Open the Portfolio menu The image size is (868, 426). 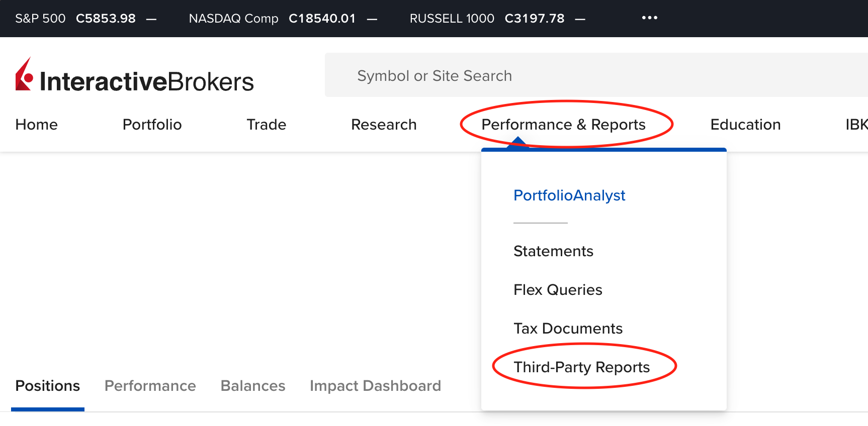click(x=152, y=125)
